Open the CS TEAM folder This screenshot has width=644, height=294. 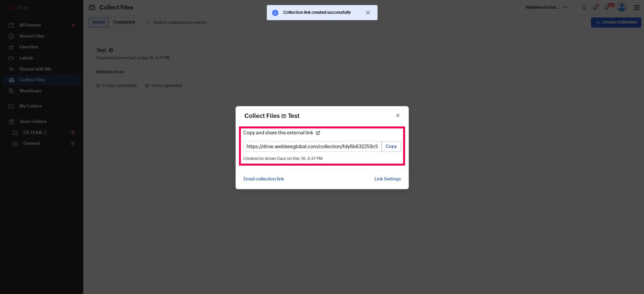[x=33, y=133]
